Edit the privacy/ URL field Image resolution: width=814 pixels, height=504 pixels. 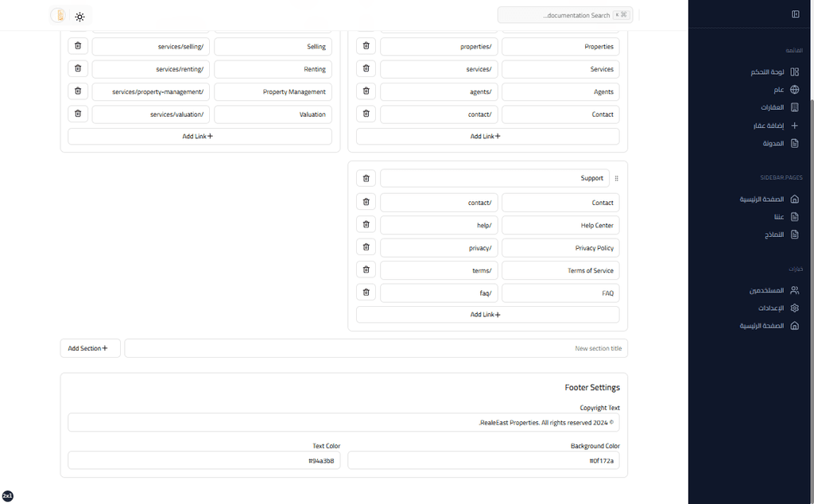439,247
